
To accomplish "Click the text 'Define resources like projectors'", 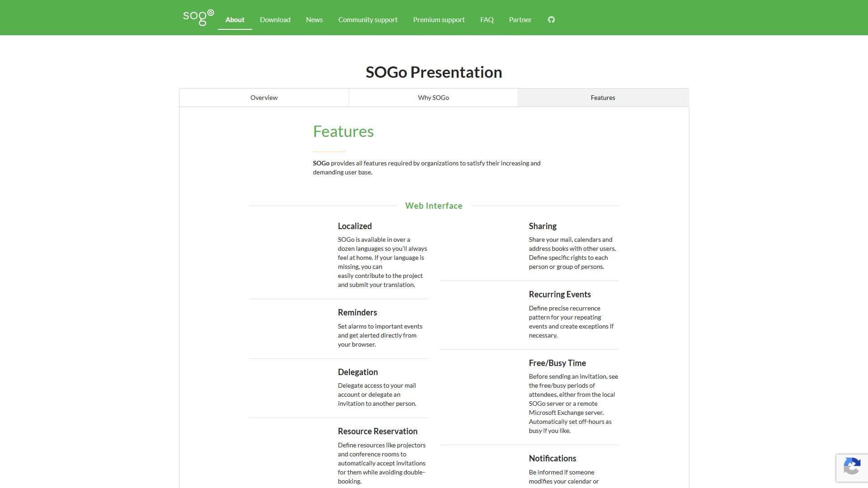I will (x=382, y=445).
